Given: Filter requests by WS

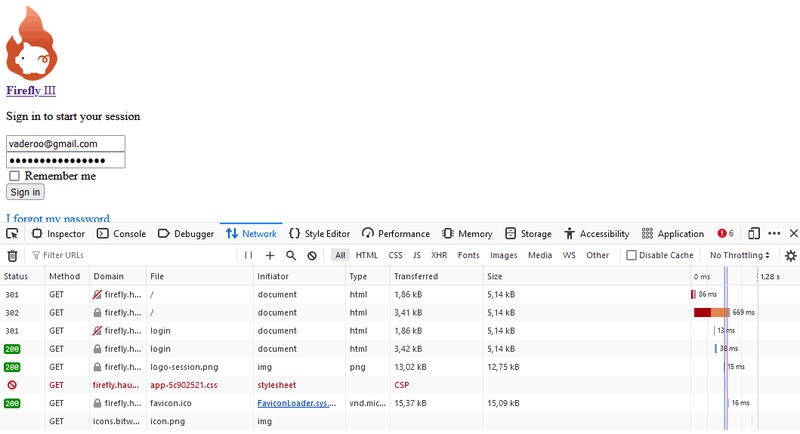Looking at the screenshot, I should (569, 255).
